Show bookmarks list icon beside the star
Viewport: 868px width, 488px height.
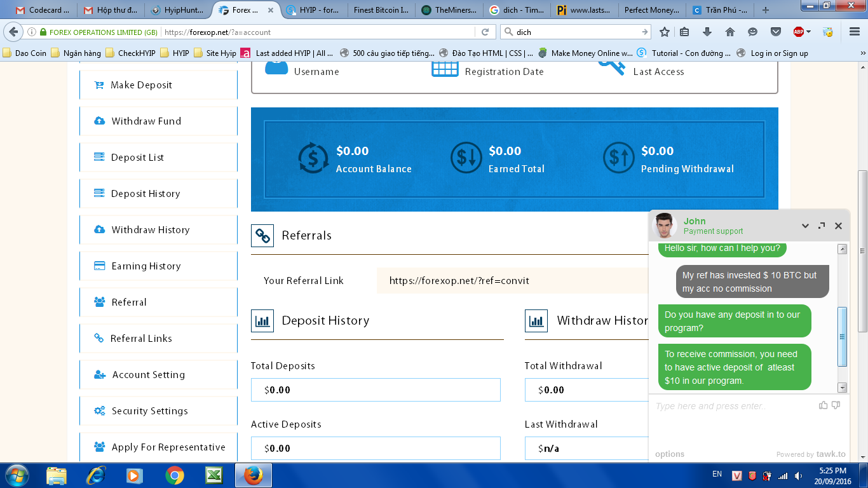684,32
